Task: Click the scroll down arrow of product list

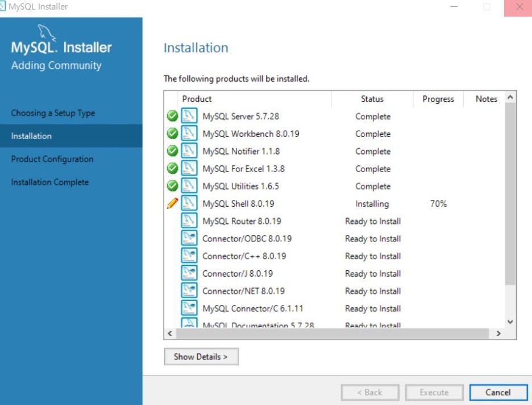Action: pyautogui.click(x=510, y=322)
